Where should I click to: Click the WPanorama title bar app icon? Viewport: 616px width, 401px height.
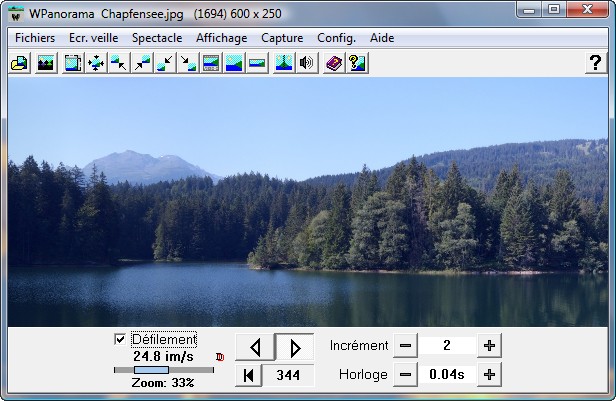pyautogui.click(x=16, y=14)
